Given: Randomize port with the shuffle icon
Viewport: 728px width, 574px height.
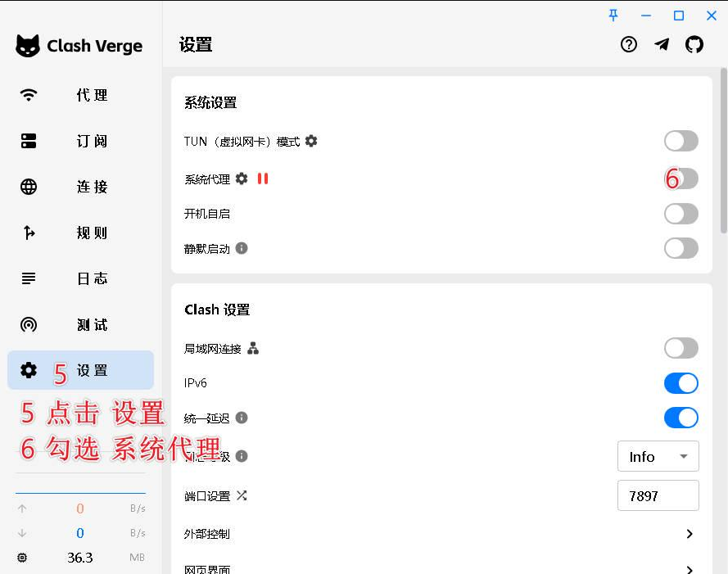Looking at the screenshot, I should (242, 495).
